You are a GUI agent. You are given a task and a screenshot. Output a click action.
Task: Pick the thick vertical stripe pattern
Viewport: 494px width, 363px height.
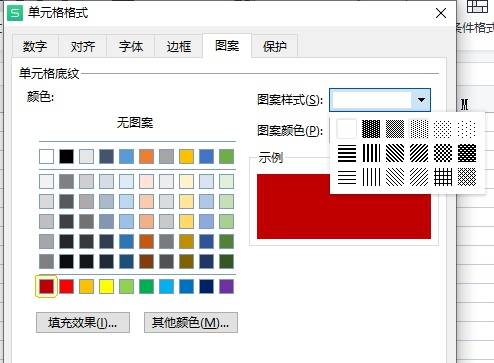coord(371,153)
